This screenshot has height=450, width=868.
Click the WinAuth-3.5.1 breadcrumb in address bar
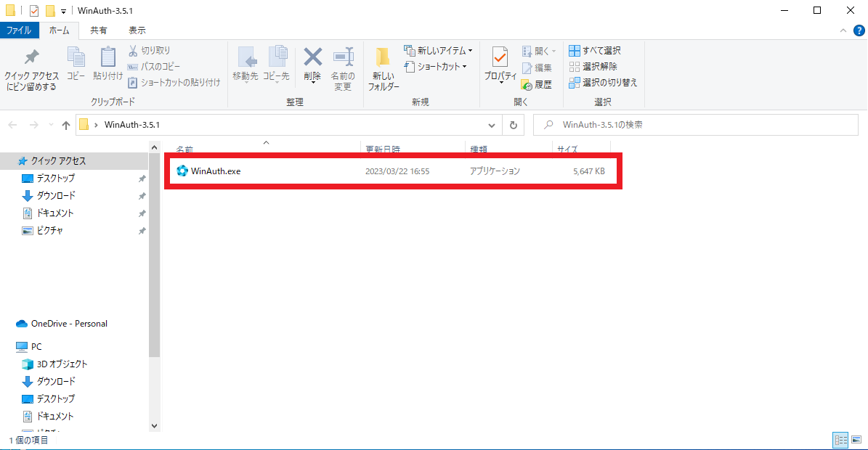click(131, 125)
